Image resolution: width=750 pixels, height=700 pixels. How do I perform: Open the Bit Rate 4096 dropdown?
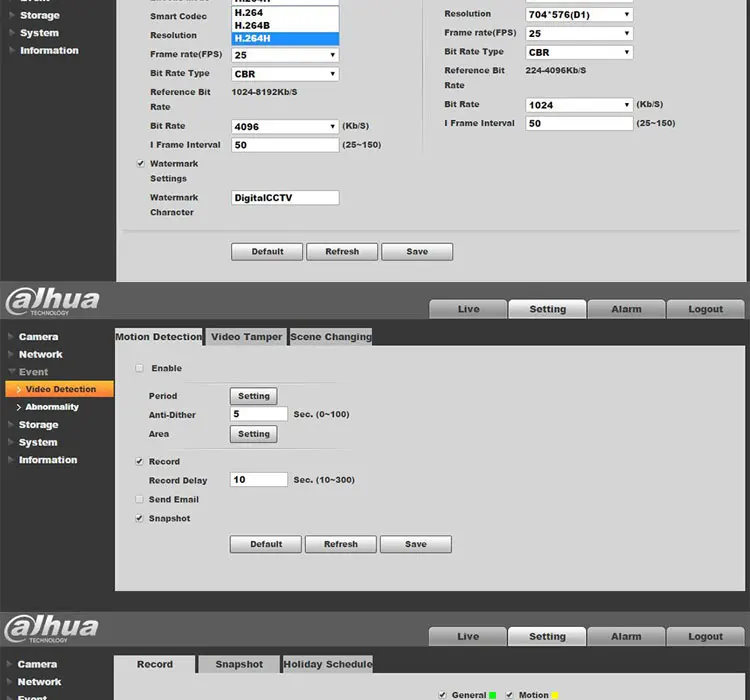285,127
